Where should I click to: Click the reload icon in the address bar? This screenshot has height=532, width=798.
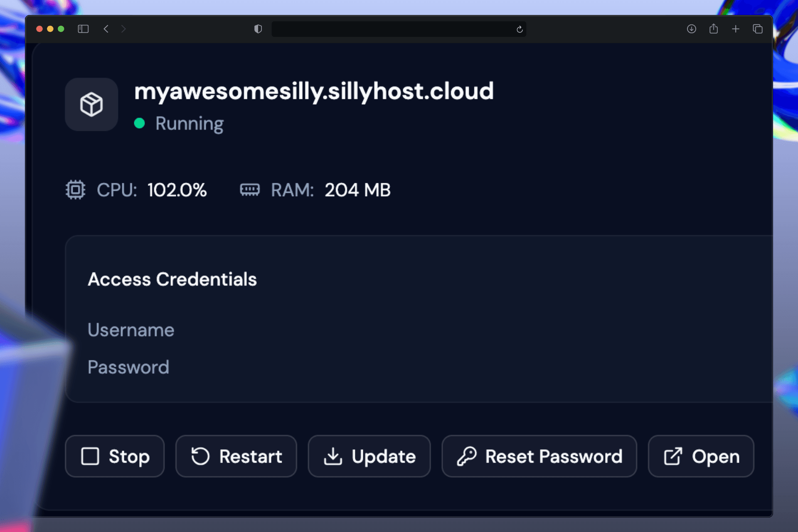(519, 29)
